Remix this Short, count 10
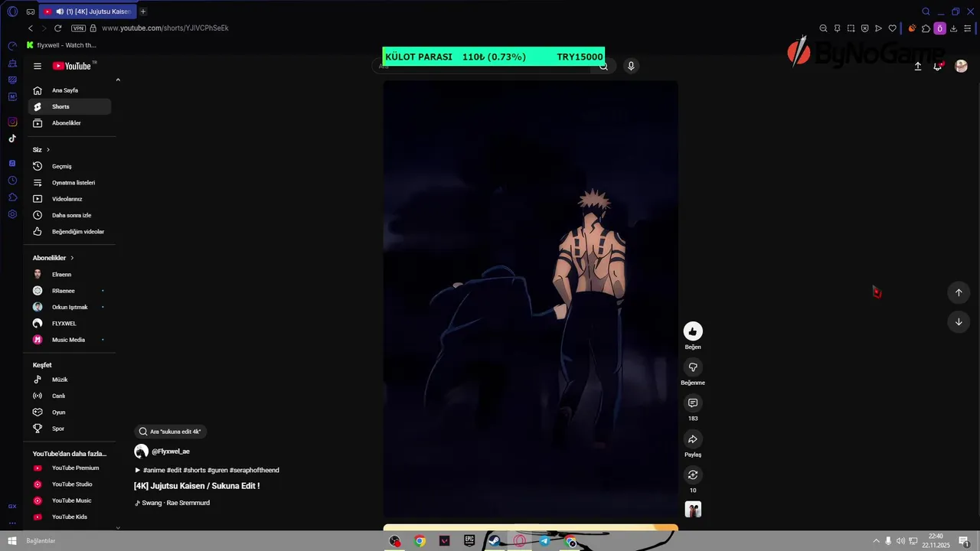The width and height of the screenshot is (980, 551). [693, 475]
